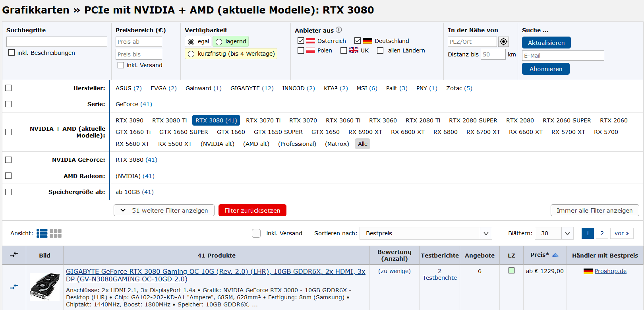
Task: Select the lagernd availability radio button
Action: click(219, 42)
